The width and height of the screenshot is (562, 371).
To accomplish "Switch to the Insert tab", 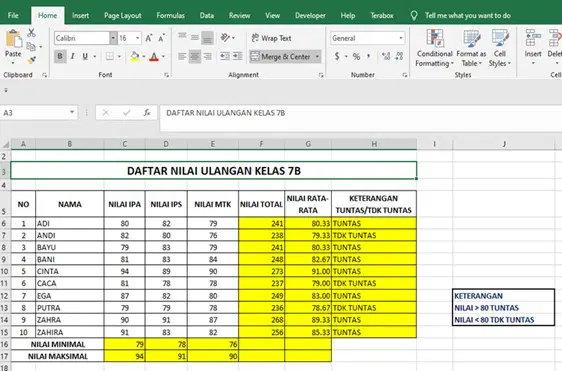I will coord(80,15).
